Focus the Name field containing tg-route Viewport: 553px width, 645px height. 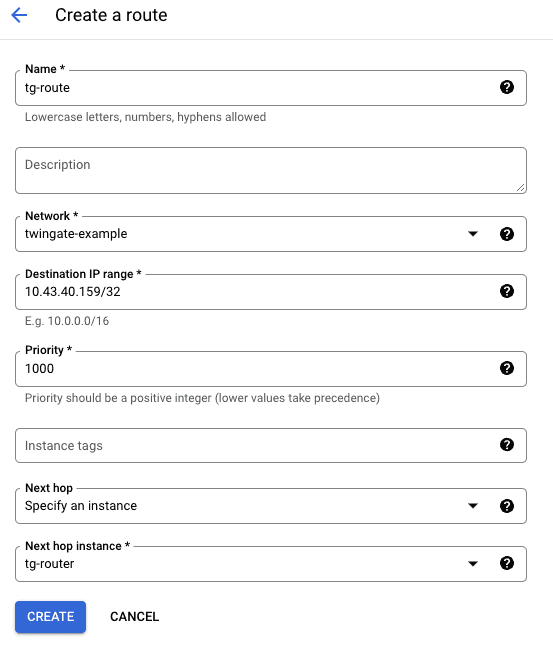coord(271,88)
